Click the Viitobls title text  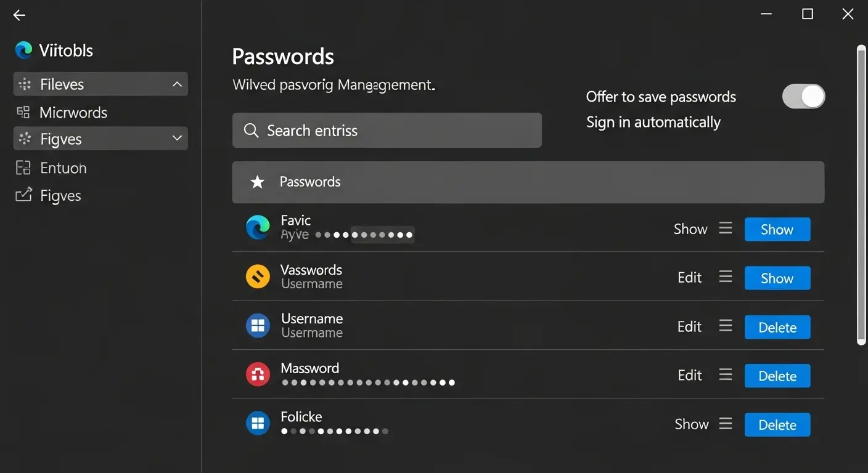[66, 51]
